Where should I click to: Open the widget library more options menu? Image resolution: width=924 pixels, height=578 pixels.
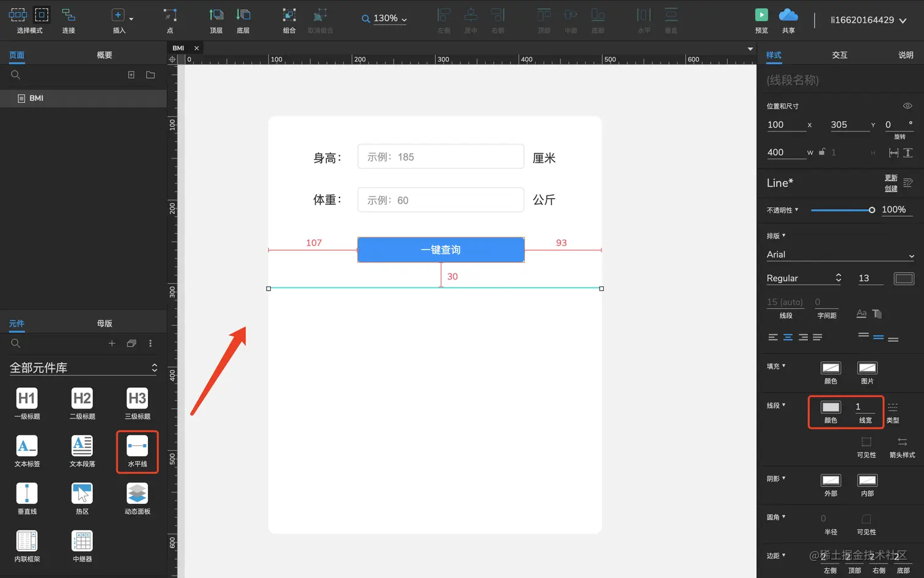(150, 344)
